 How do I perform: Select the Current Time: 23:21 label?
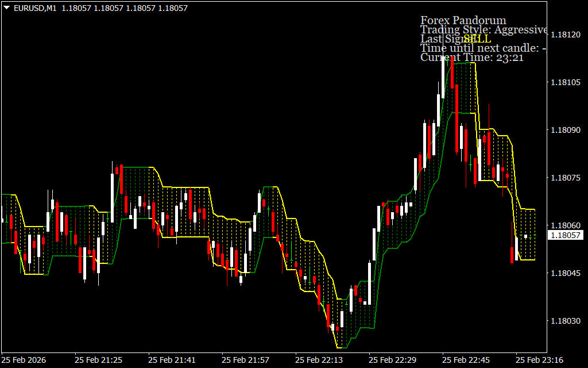[x=471, y=57]
